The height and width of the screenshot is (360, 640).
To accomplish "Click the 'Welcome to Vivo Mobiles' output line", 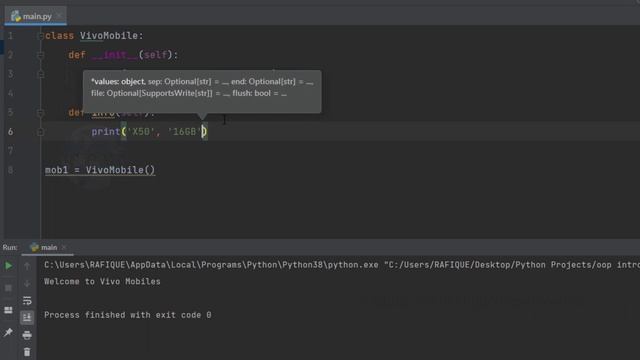I will (x=102, y=282).
